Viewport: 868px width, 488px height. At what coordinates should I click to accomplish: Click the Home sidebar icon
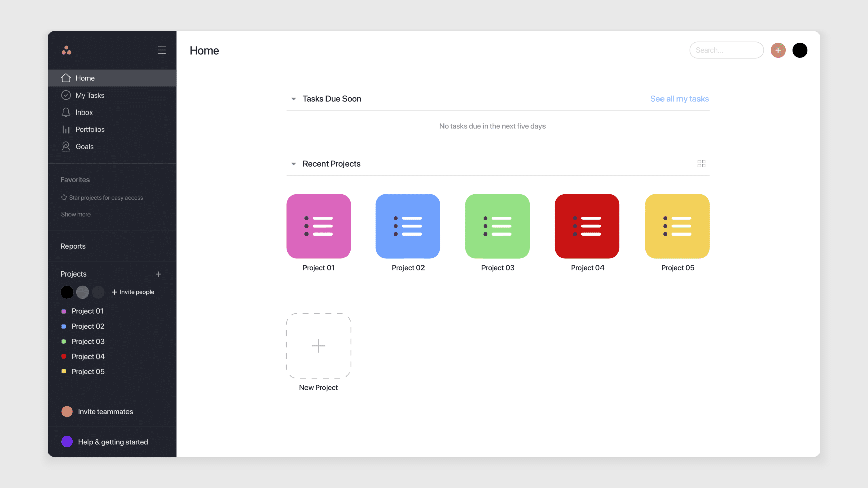click(x=65, y=78)
